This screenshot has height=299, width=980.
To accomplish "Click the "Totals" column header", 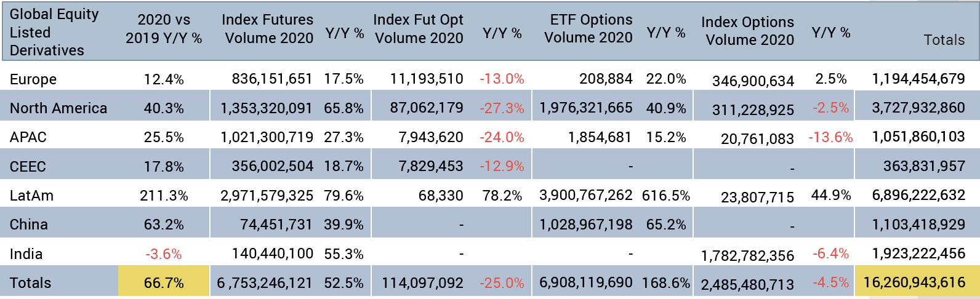I will click(944, 40).
